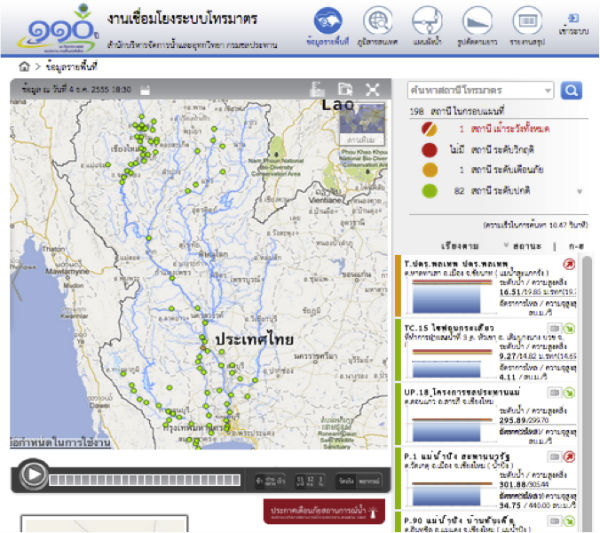Viewport: 600px width, 533px height.
Task: Click the area data breadcrumb link
Action: click(x=71, y=67)
